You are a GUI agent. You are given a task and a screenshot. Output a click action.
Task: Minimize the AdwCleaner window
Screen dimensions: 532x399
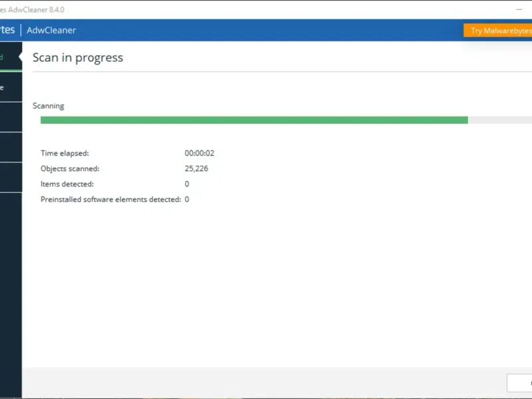519,9
